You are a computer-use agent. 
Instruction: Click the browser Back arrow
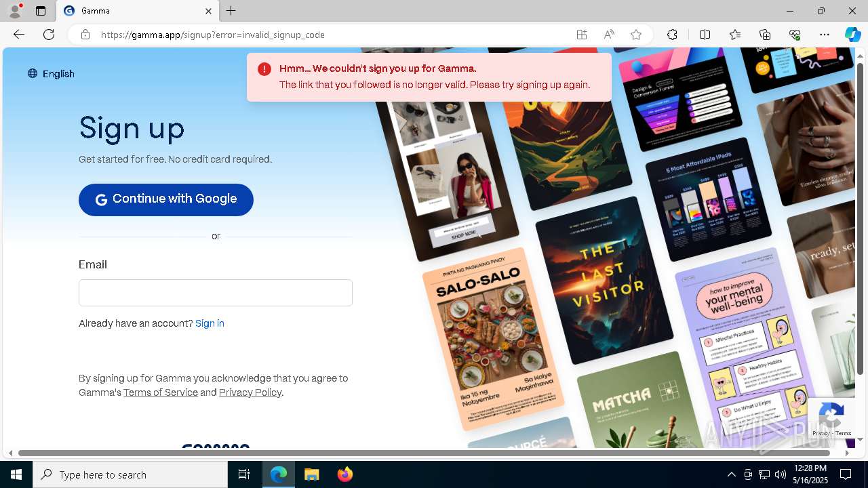pyautogui.click(x=19, y=35)
